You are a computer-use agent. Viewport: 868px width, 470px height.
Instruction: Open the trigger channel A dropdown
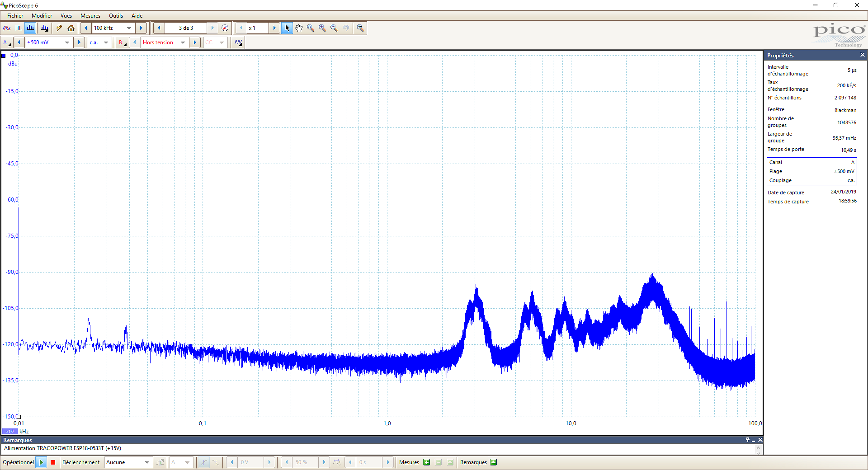coord(188,462)
